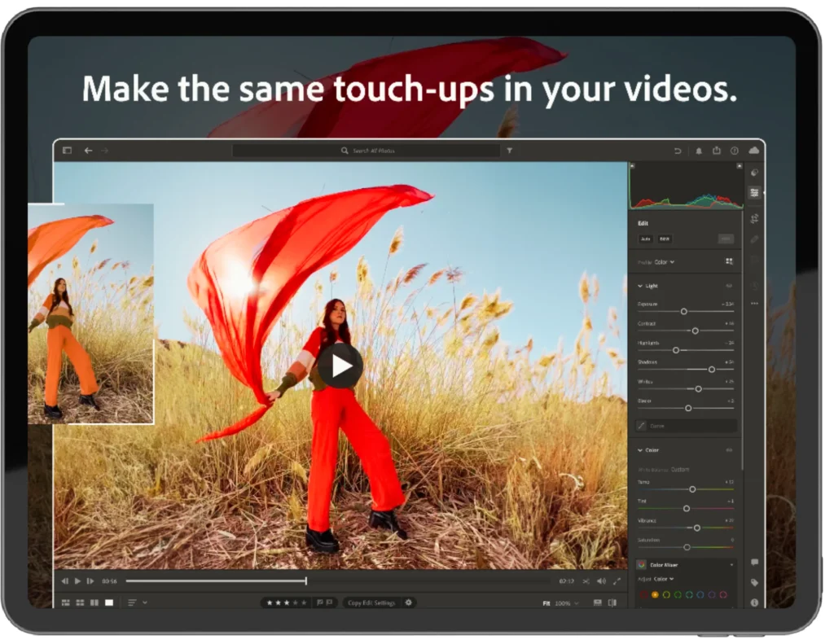The width and height of the screenshot is (834, 644).
Task: Tap the cloud sync status icon
Action: click(754, 151)
